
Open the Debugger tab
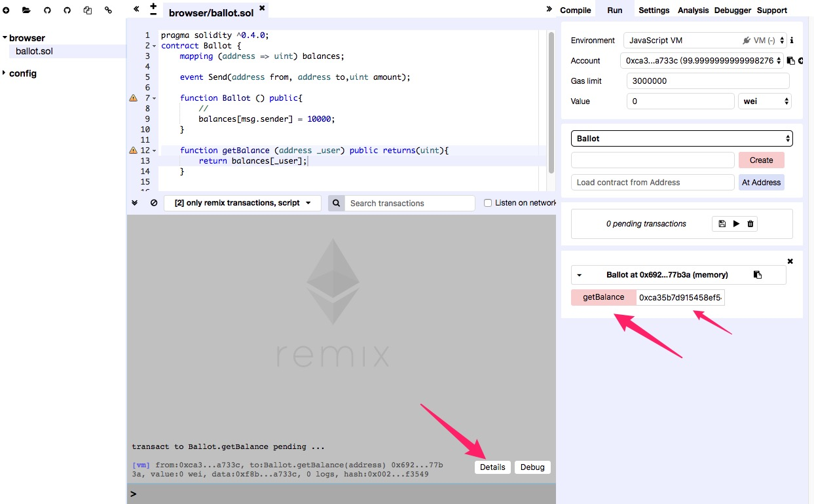pyautogui.click(x=733, y=10)
